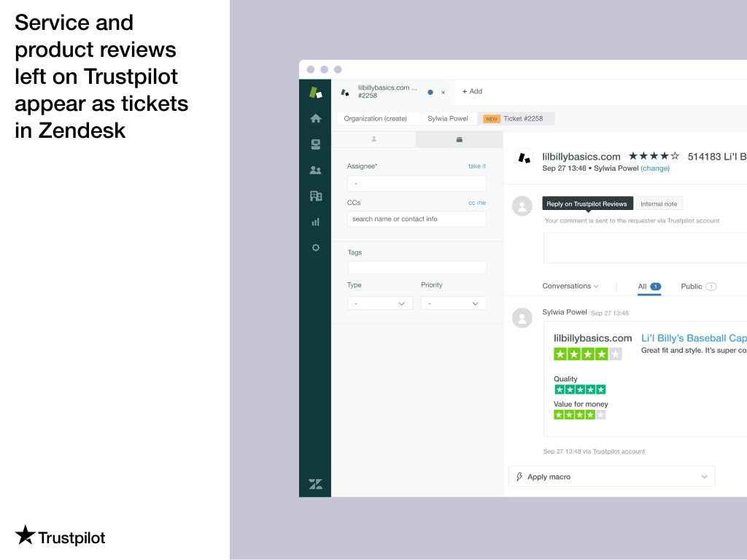Open the Organizations icon in the sidebar
The width and height of the screenshot is (747, 560).
coord(315,195)
